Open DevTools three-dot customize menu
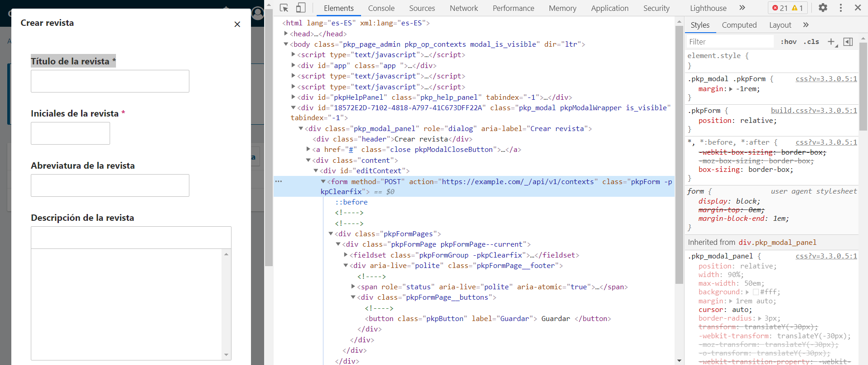Viewport: 868px width, 365px height. point(841,8)
